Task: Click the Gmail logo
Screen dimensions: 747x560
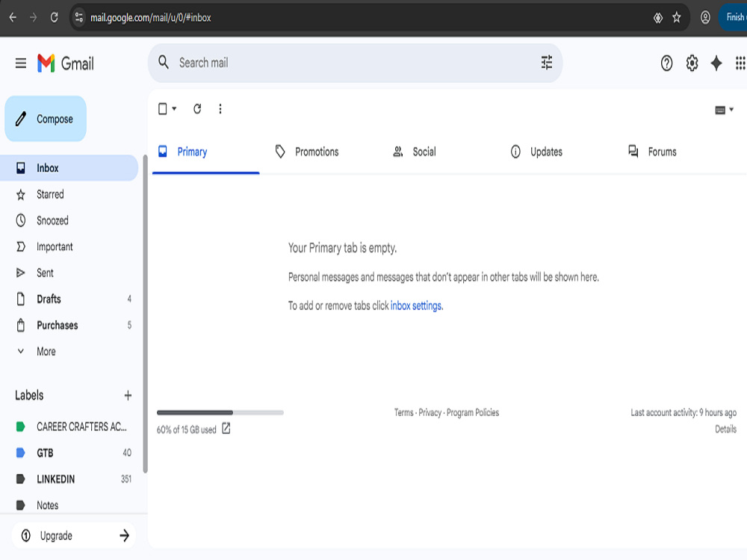Action: [x=66, y=63]
